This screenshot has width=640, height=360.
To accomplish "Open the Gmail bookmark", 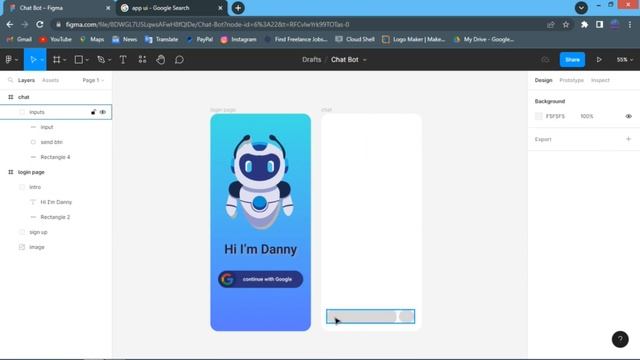I will [19, 39].
